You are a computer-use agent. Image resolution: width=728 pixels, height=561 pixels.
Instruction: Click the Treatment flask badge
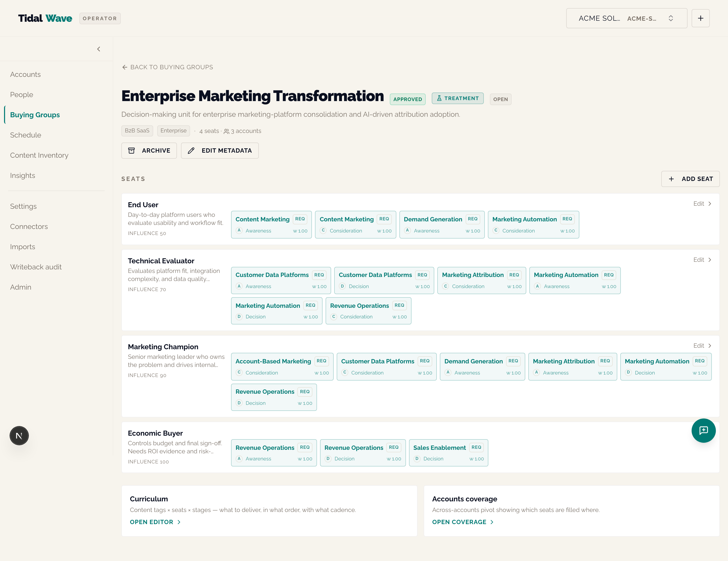coord(458,98)
